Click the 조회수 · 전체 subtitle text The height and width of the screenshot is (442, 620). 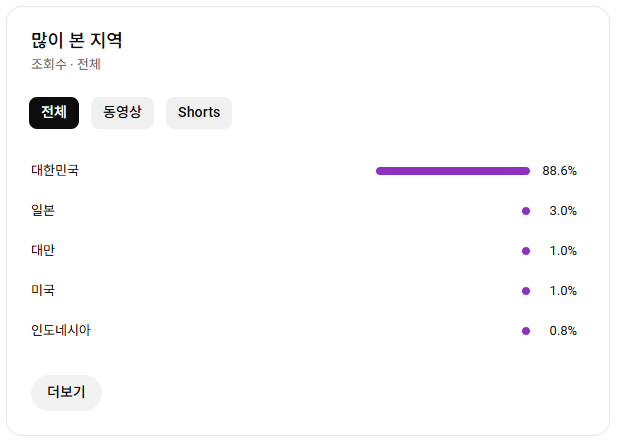tap(66, 65)
